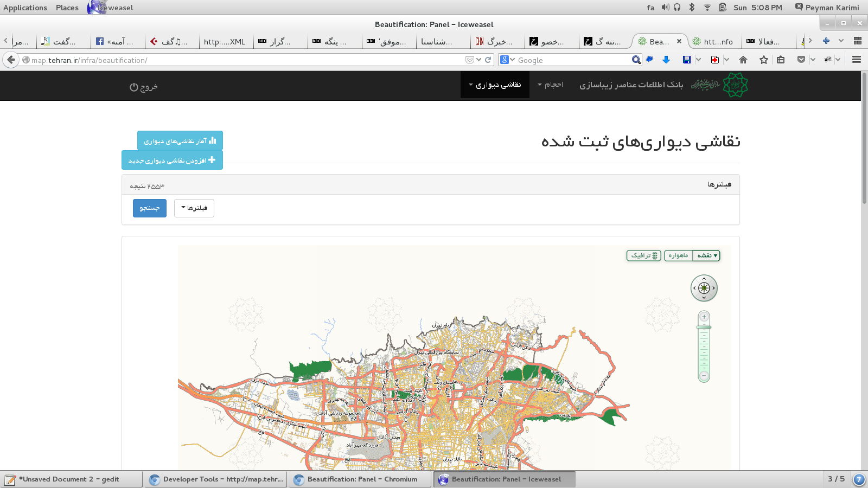Click the insect addon icon in toolbar
Image resolution: width=868 pixels, height=488 pixels.
point(828,60)
